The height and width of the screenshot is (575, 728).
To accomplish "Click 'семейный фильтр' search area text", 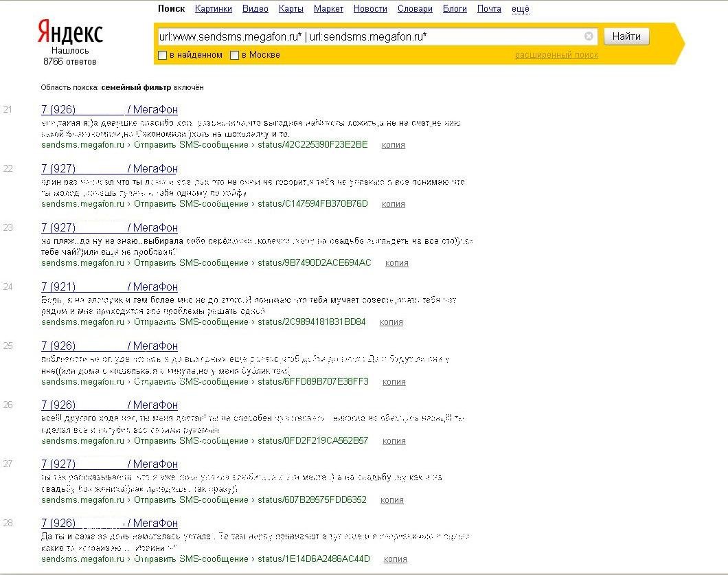I will 136,87.
